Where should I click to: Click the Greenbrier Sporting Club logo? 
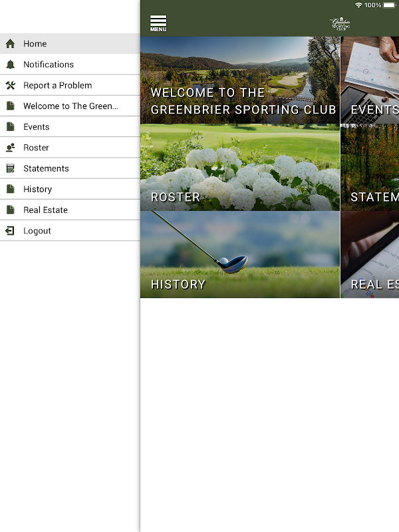[x=340, y=24]
